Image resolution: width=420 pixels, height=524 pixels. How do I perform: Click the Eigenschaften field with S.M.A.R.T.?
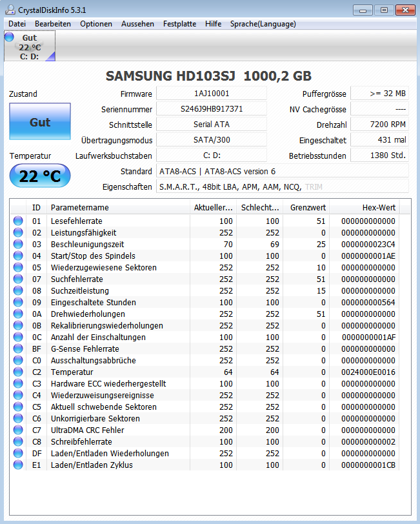[283, 186]
